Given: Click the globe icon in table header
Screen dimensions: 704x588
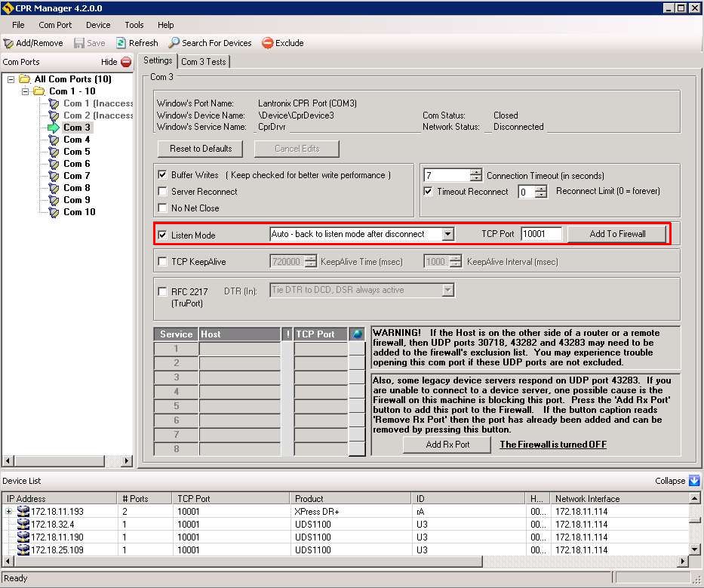Looking at the screenshot, I should click(357, 334).
